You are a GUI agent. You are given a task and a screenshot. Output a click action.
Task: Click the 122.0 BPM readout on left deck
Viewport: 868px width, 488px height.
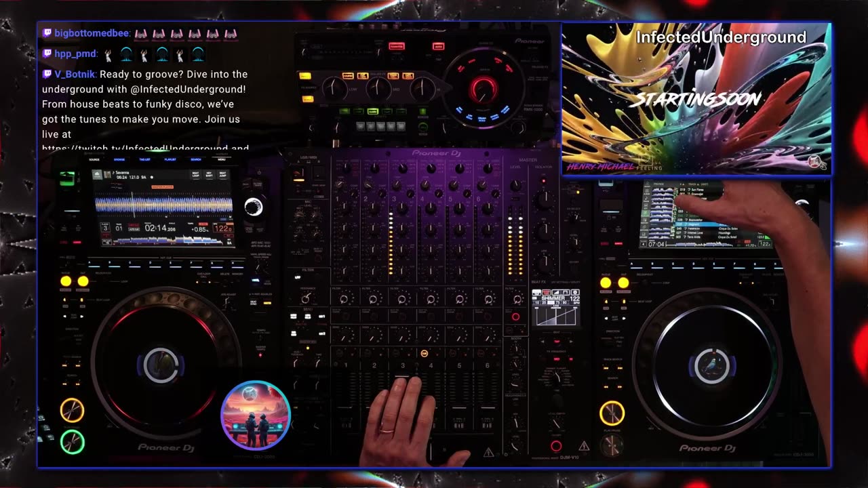223,228
